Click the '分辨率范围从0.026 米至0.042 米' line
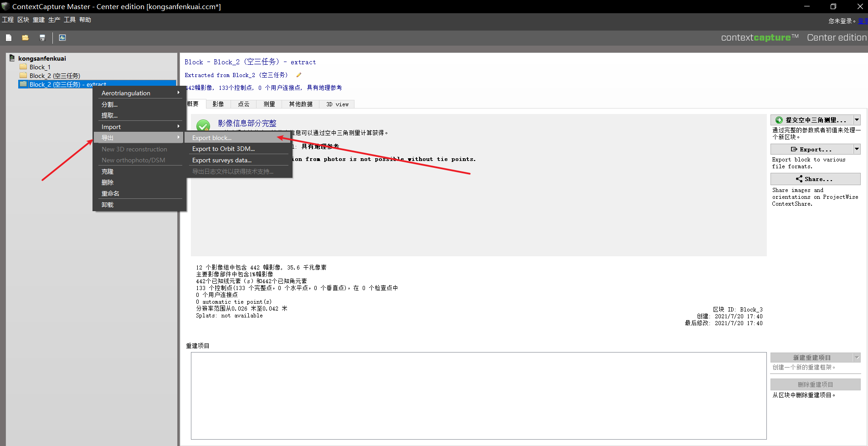 pyautogui.click(x=241, y=309)
